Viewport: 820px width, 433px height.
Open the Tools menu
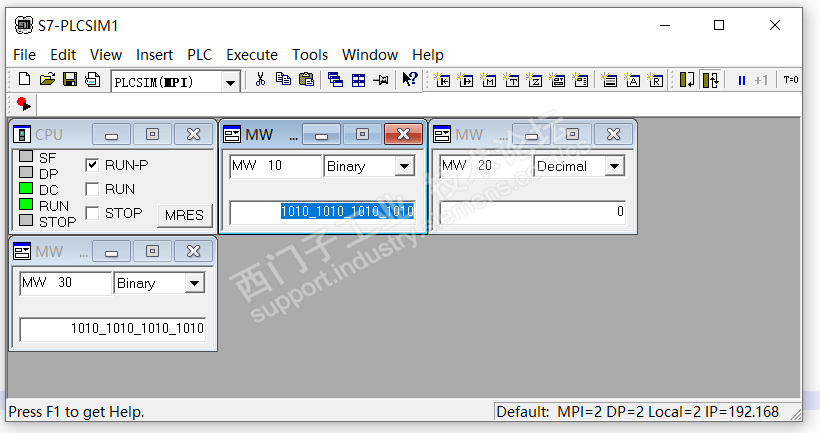310,55
